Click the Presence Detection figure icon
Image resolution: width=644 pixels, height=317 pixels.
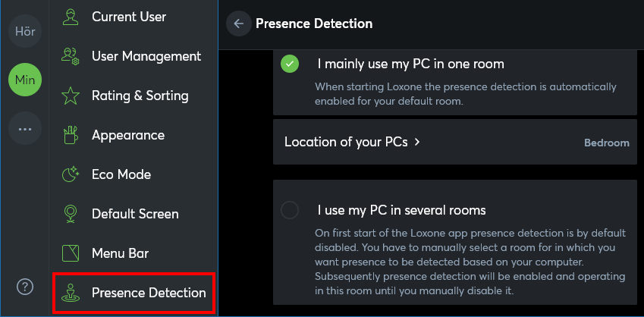[71, 293]
